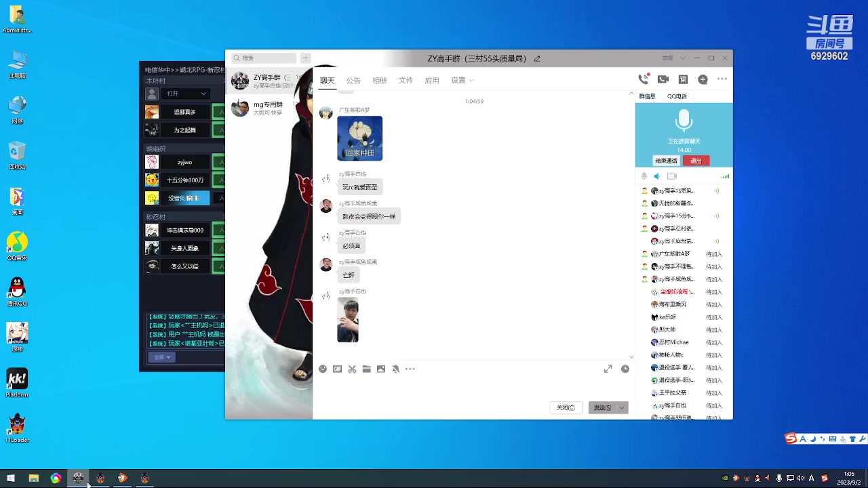The width and height of the screenshot is (868, 488).
Task: Open the emoji picker in chat toolbar
Action: pos(323,369)
